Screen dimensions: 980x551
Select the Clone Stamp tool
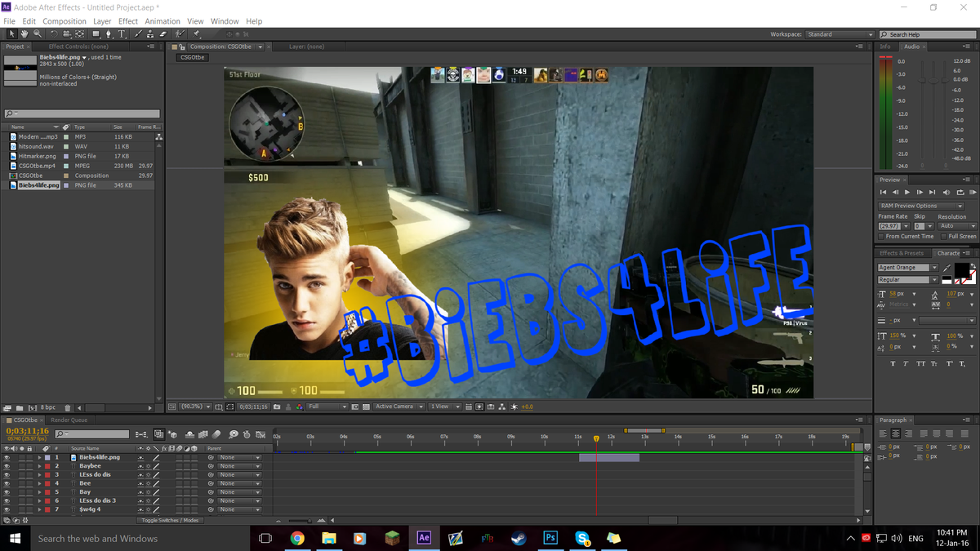(x=150, y=34)
